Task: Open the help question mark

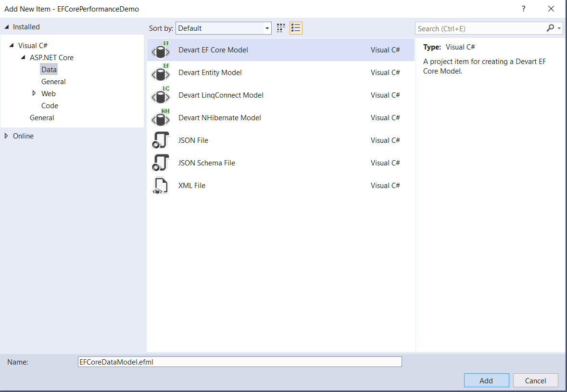Action: point(523,9)
